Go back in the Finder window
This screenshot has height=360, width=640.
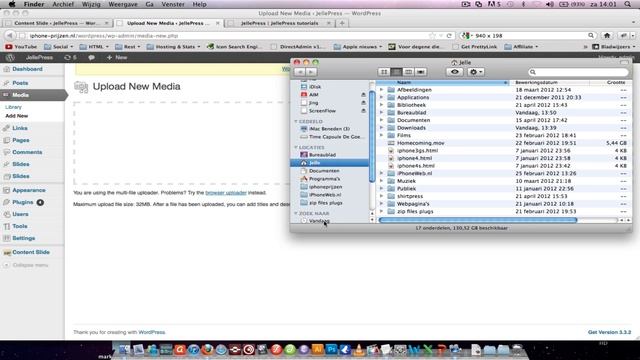click(300, 72)
